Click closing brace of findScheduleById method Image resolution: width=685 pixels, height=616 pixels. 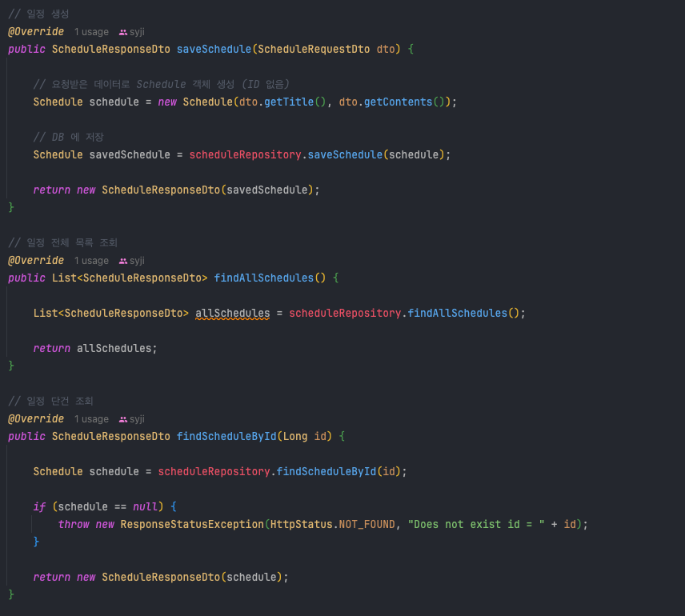coord(11,594)
